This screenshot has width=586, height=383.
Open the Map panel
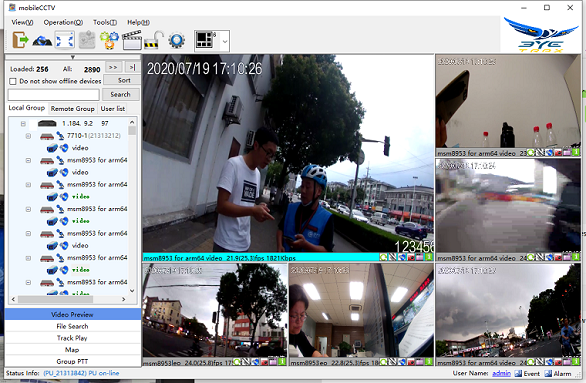[x=73, y=350]
